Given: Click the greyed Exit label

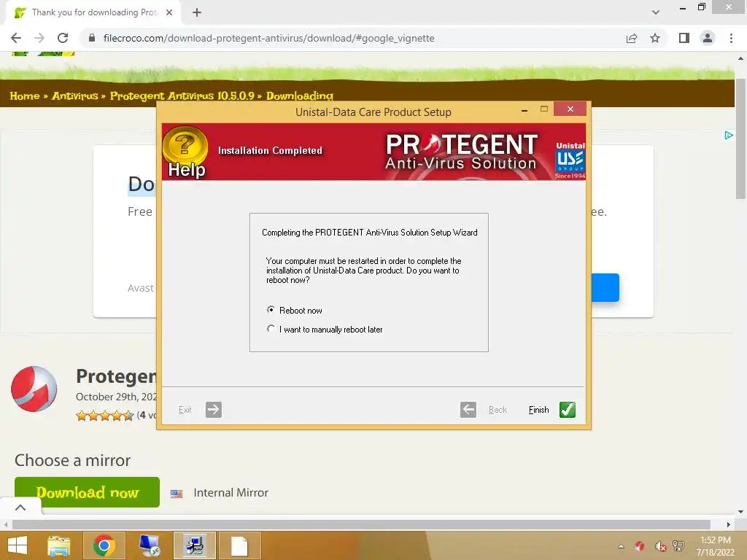Looking at the screenshot, I should click(x=185, y=410).
